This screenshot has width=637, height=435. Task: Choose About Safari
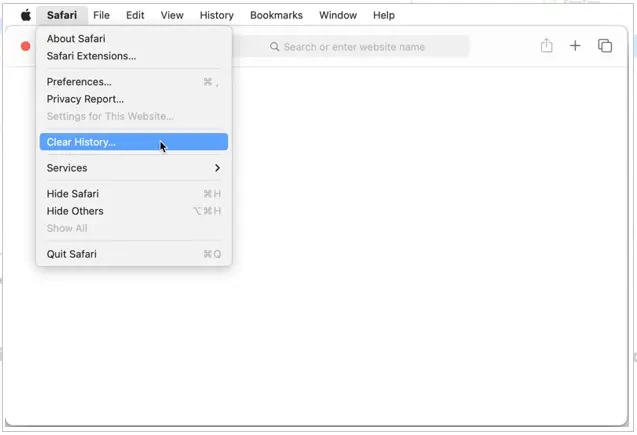pos(134,39)
